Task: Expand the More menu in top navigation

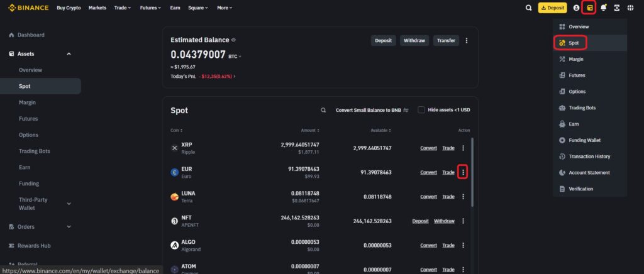Action: tap(225, 8)
